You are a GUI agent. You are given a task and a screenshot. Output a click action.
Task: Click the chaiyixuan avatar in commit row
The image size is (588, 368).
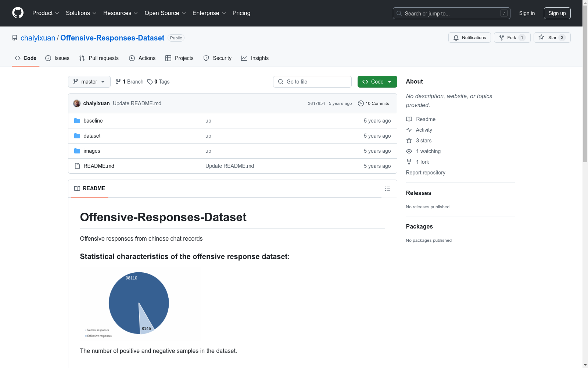coord(77,103)
